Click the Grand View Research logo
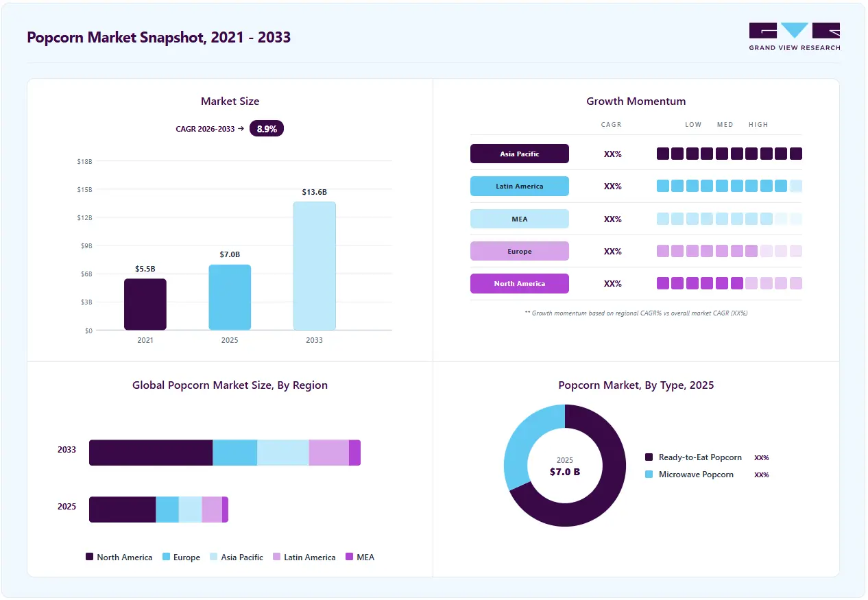Viewport: 868px width, 600px height. [794, 36]
